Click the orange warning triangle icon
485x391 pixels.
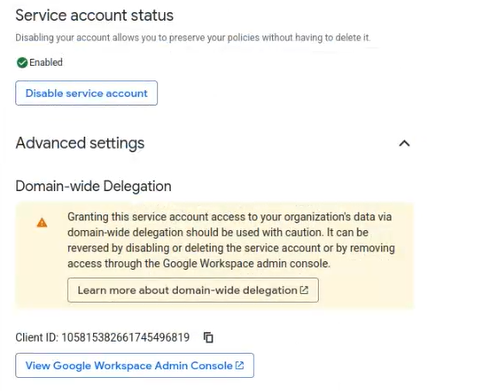(x=42, y=223)
